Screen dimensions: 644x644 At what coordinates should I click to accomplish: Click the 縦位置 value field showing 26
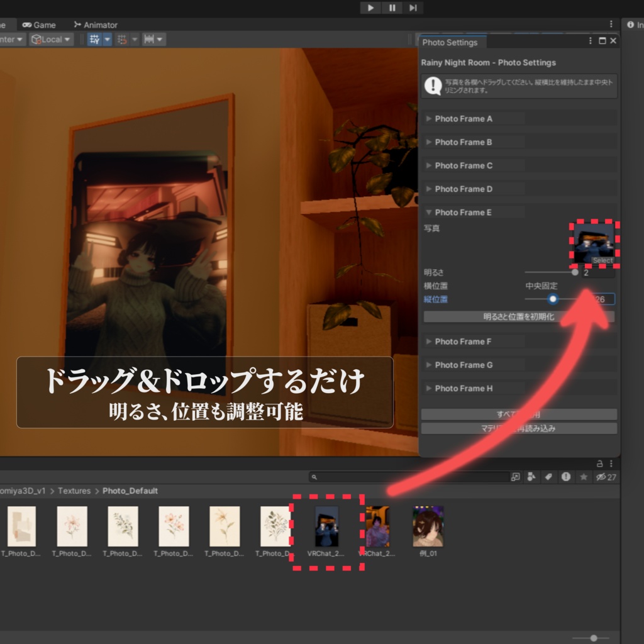coord(599,299)
